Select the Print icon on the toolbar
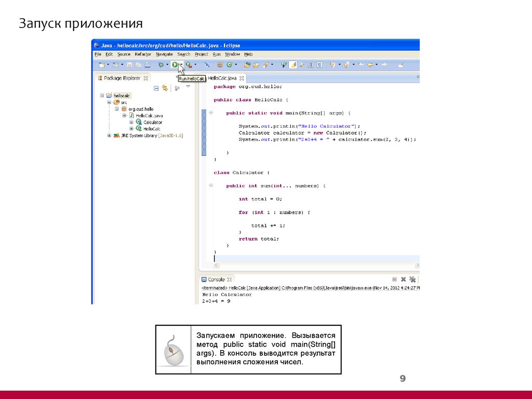The image size is (532, 399). point(147,64)
